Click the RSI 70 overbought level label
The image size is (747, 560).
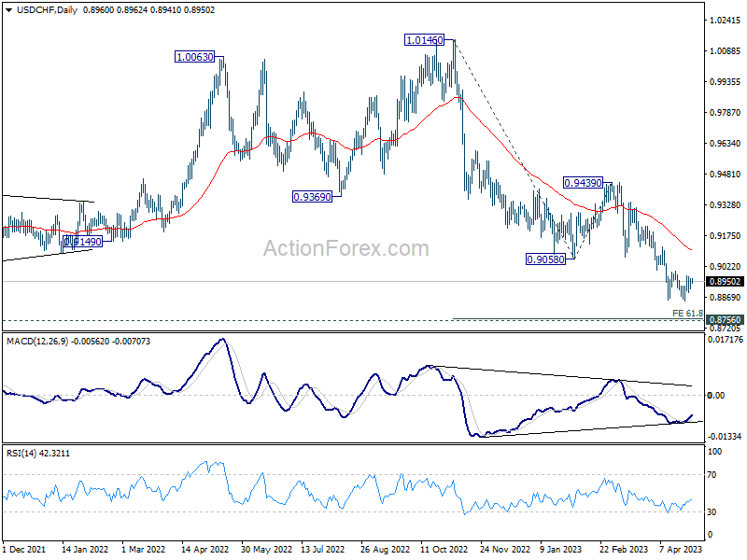click(712, 475)
